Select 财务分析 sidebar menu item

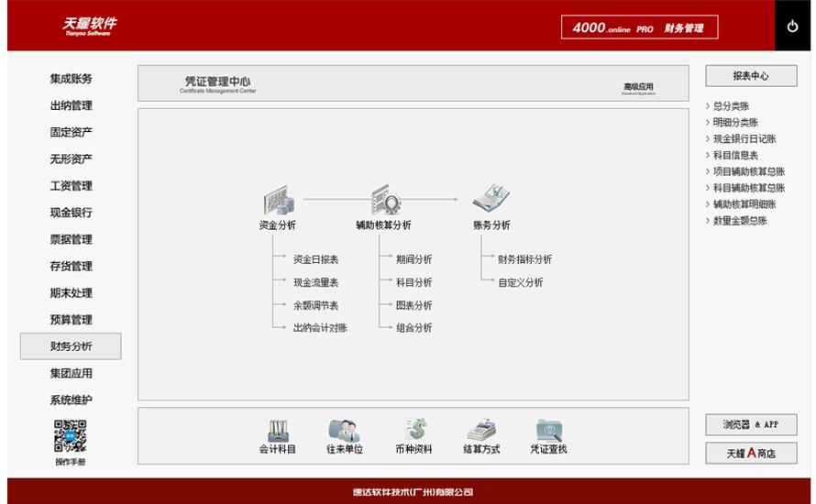pos(71,346)
